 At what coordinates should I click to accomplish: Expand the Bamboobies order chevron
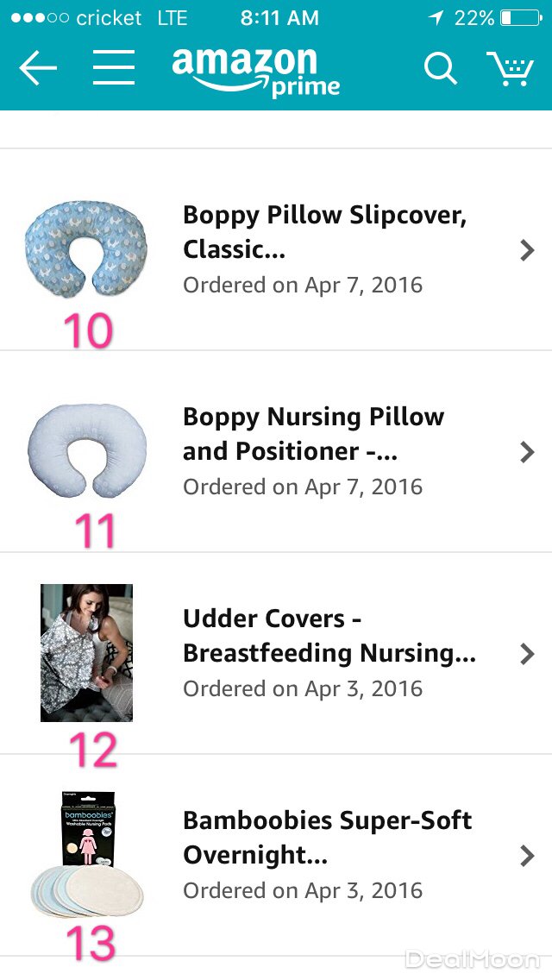tap(527, 856)
